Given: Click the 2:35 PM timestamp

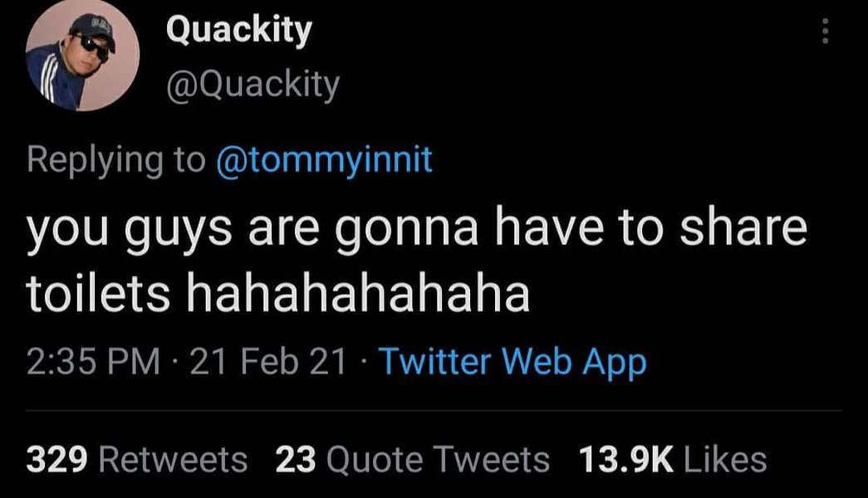Looking at the screenshot, I should [92, 362].
